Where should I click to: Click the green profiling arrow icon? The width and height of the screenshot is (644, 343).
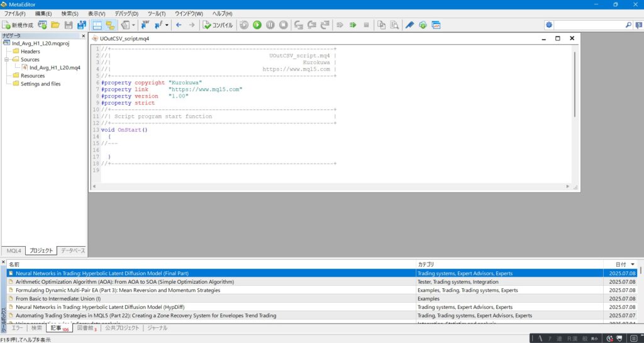353,25
